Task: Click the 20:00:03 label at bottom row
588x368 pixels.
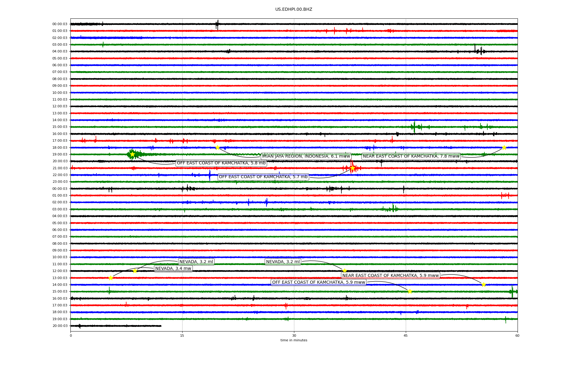Action: (x=60, y=326)
